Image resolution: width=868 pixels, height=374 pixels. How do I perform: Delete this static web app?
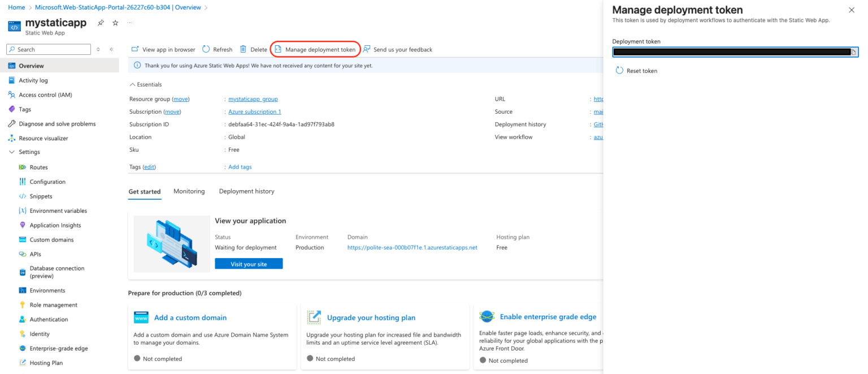pos(253,49)
